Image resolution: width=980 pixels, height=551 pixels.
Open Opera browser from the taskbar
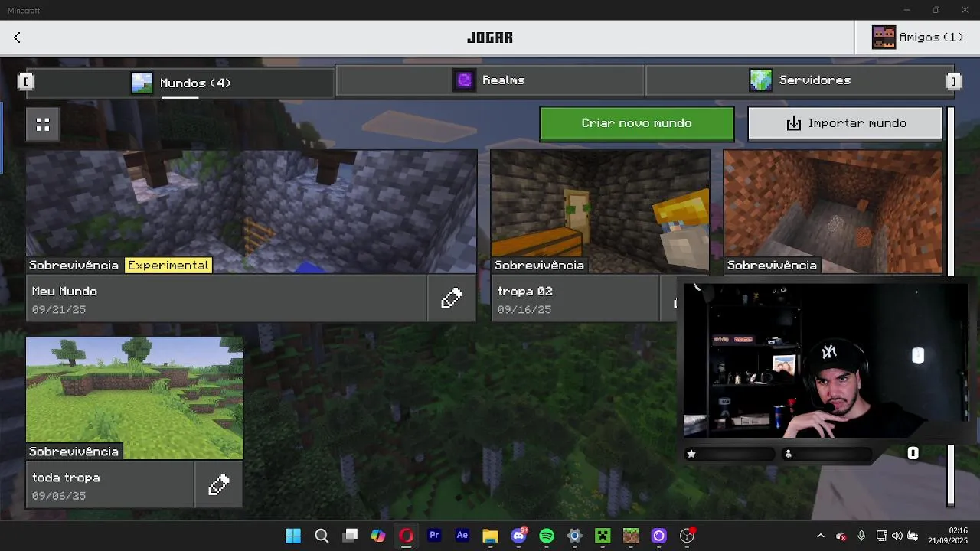(407, 536)
